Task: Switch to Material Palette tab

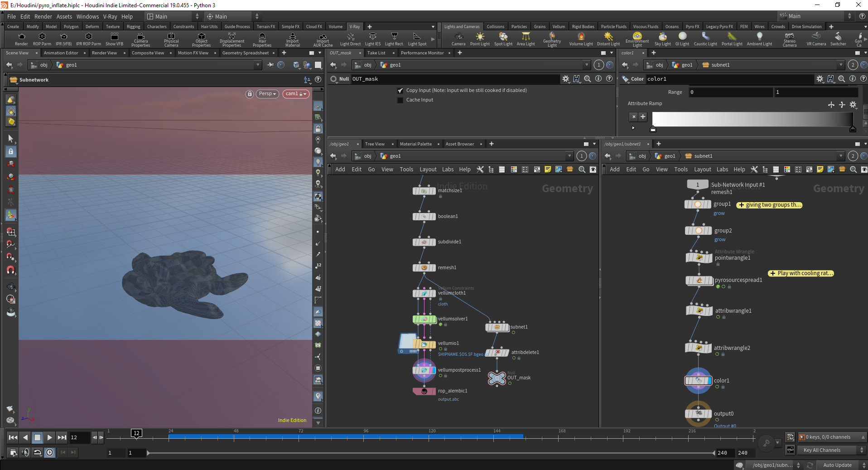Action: tap(415, 144)
